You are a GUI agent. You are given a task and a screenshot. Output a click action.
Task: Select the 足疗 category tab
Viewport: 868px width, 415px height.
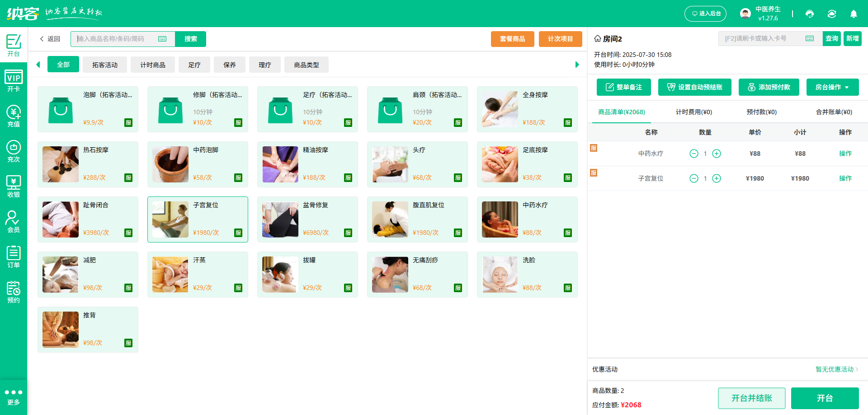[194, 64]
